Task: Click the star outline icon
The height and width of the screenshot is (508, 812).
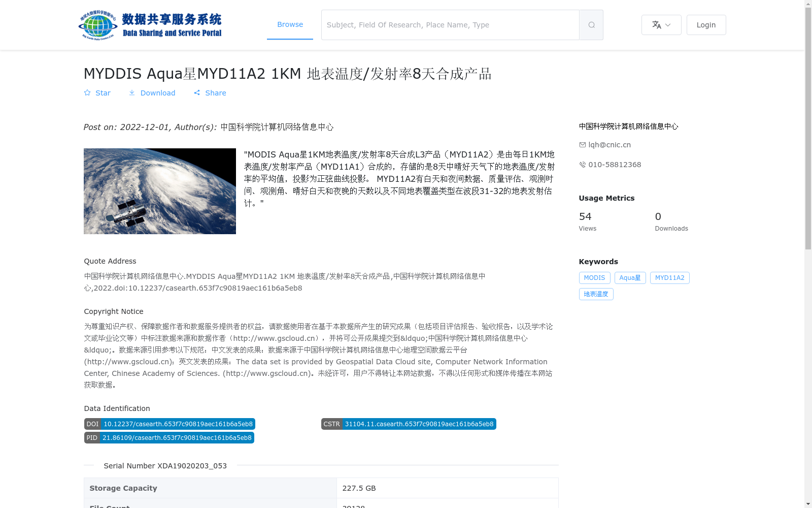Action: click(x=87, y=92)
